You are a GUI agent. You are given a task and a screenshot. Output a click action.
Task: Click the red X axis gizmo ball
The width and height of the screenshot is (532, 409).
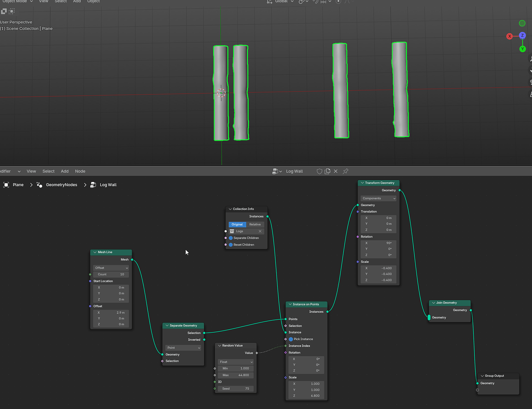click(509, 36)
